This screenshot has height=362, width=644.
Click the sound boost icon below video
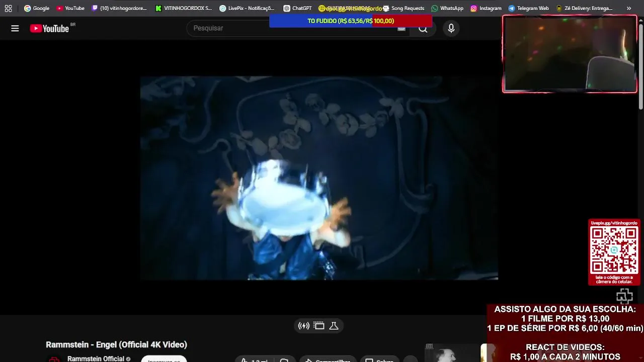click(304, 326)
